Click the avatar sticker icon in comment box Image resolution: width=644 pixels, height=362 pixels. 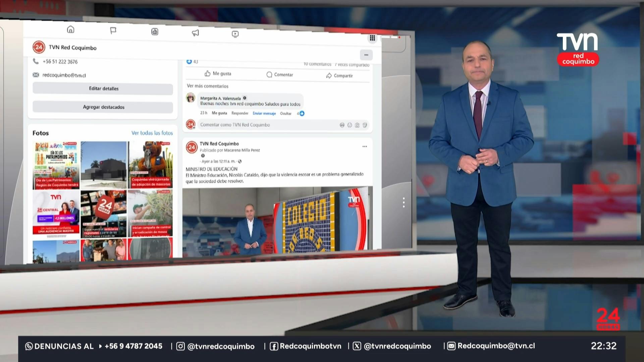click(x=342, y=125)
